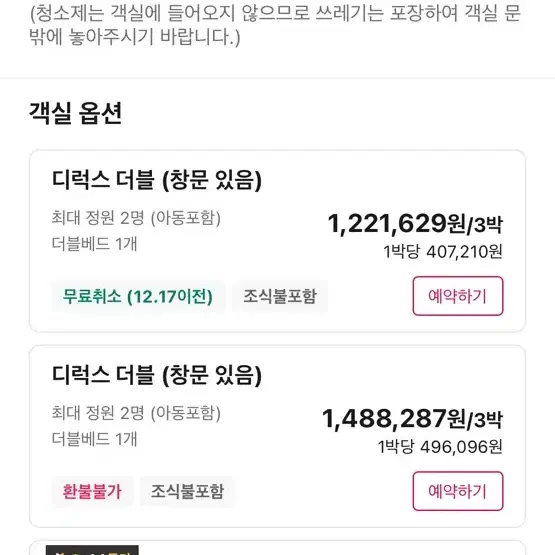
Task: Tap the cleaning notice text about 쓰레기
Action: tap(275, 25)
